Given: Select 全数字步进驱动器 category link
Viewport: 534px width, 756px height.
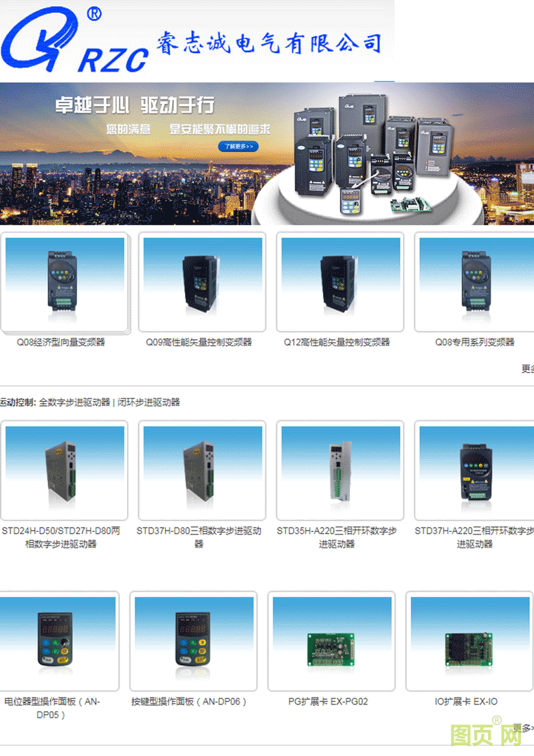Looking at the screenshot, I should click(74, 402).
